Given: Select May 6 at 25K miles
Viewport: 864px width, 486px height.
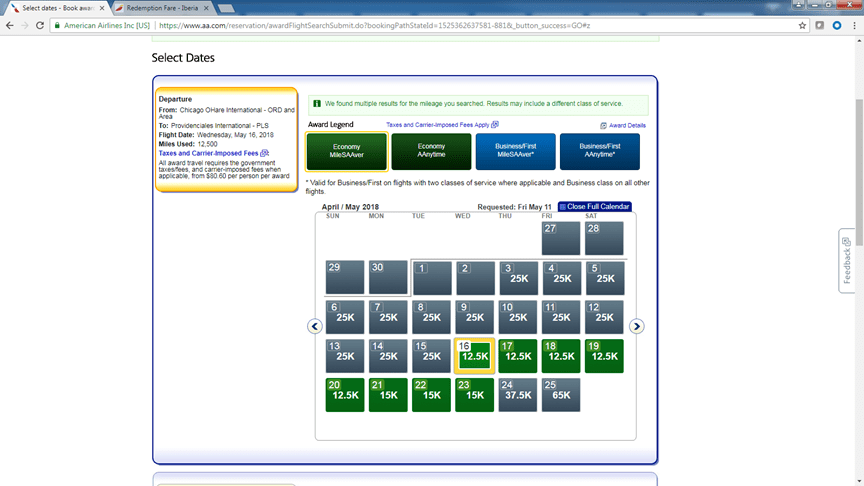Looking at the screenshot, I should (345, 317).
